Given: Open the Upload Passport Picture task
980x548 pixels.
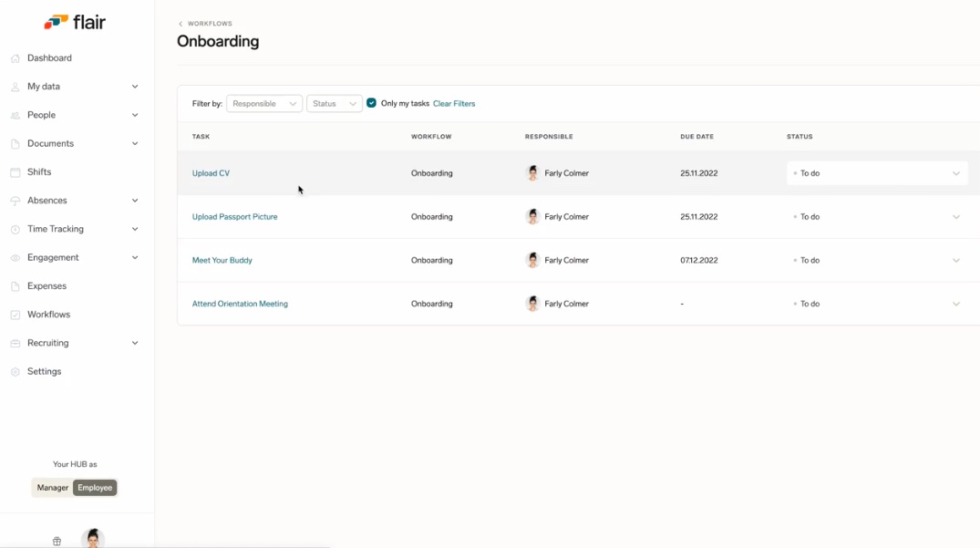Looking at the screenshot, I should tap(234, 217).
